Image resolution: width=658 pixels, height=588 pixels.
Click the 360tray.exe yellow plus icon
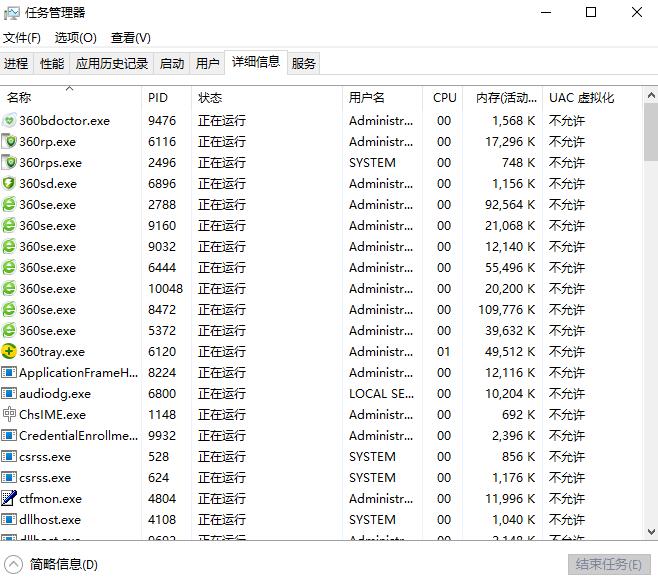9,352
